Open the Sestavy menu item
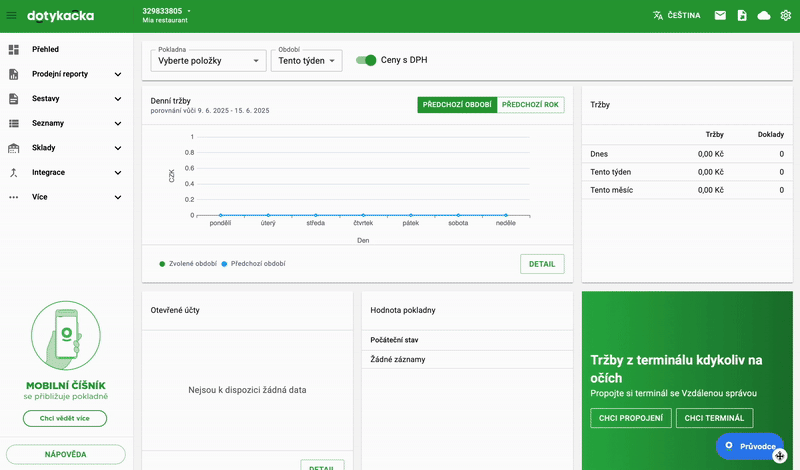 coord(46,99)
